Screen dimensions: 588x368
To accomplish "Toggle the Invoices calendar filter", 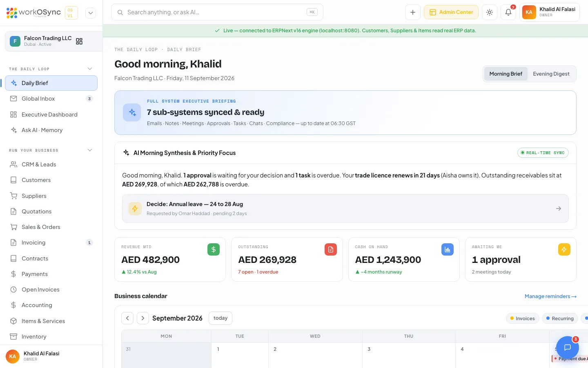I will coord(523,319).
